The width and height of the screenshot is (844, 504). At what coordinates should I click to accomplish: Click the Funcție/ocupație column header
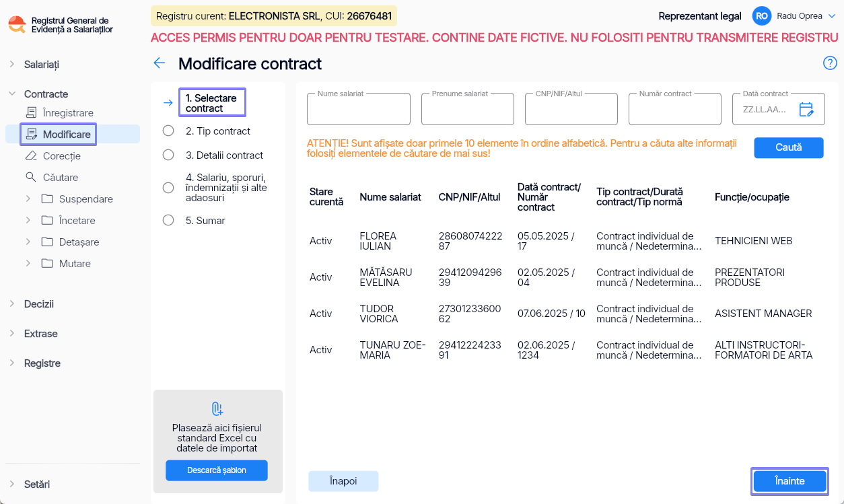coord(752,197)
